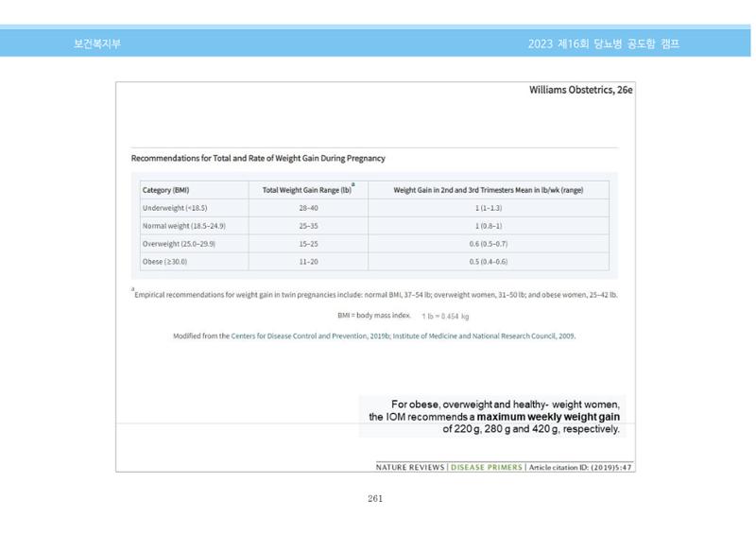Click the twin pregnancies empirical recommendations footnote
756x535 pixels.
374,294
